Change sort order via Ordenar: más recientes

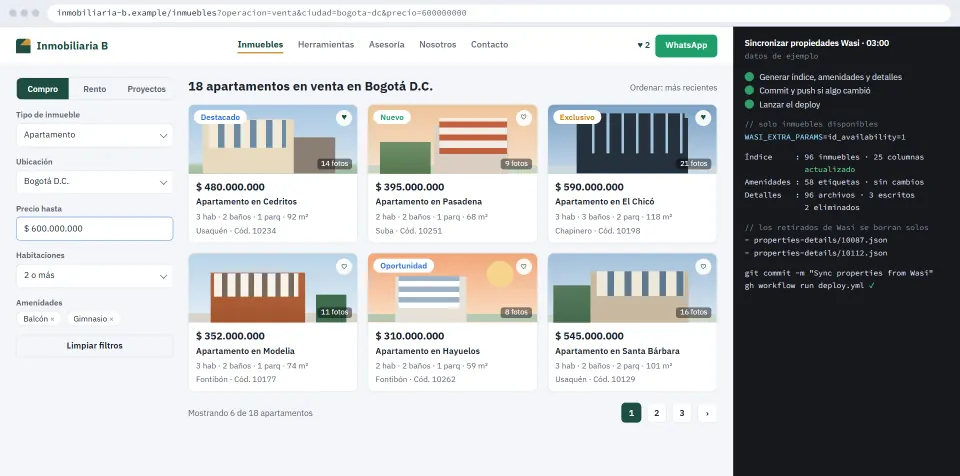(673, 88)
